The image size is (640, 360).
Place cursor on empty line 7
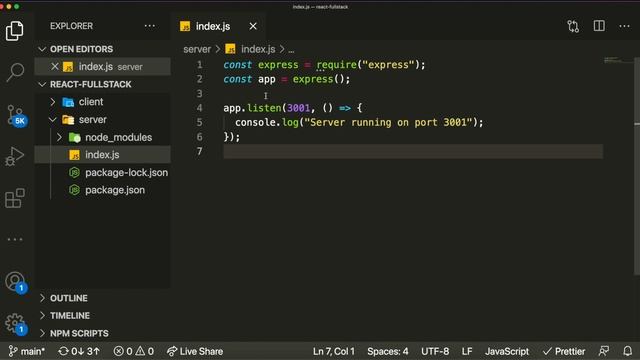(x=413, y=151)
